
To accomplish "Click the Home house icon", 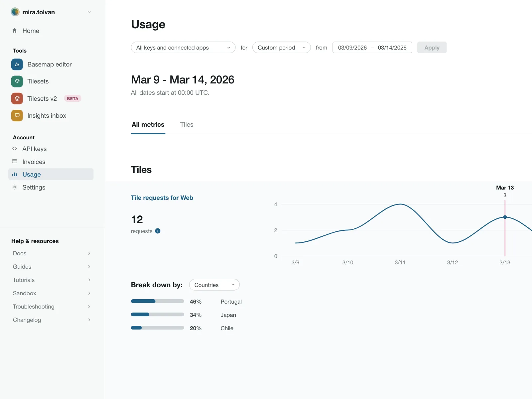I will [x=15, y=31].
